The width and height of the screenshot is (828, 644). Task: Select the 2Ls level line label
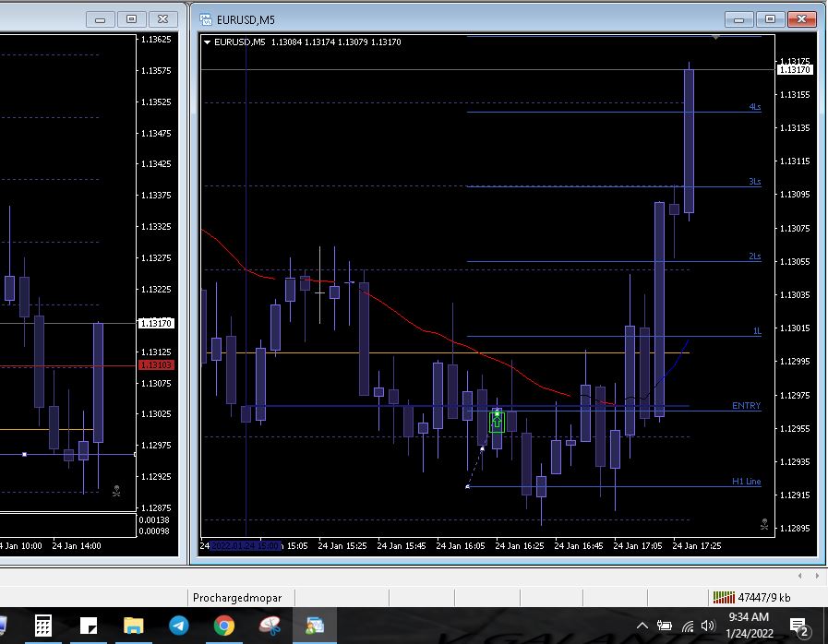tap(754, 256)
